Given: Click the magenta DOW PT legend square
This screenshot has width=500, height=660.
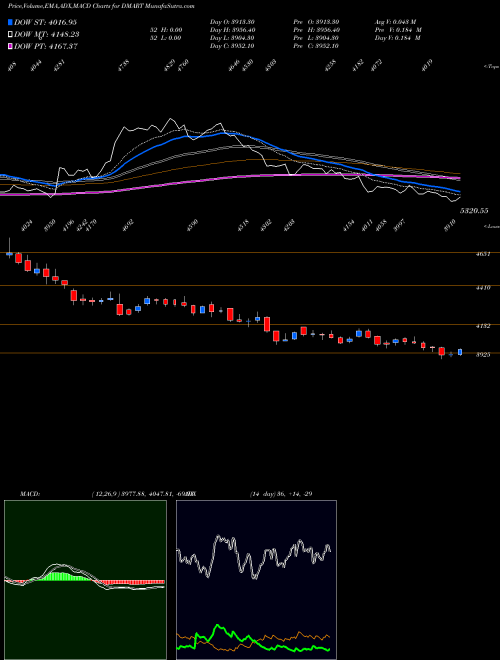Looking at the screenshot, I should (10, 46).
